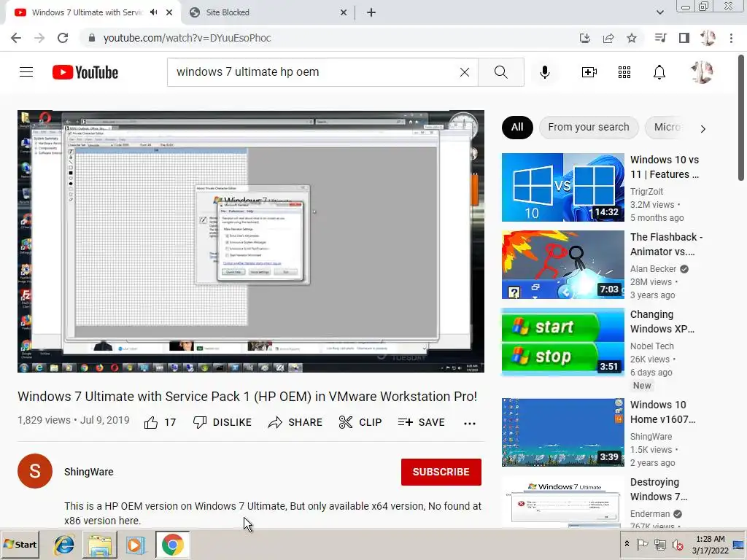Show more chips with the right chevron
The image size is (747, 560).
703,128
